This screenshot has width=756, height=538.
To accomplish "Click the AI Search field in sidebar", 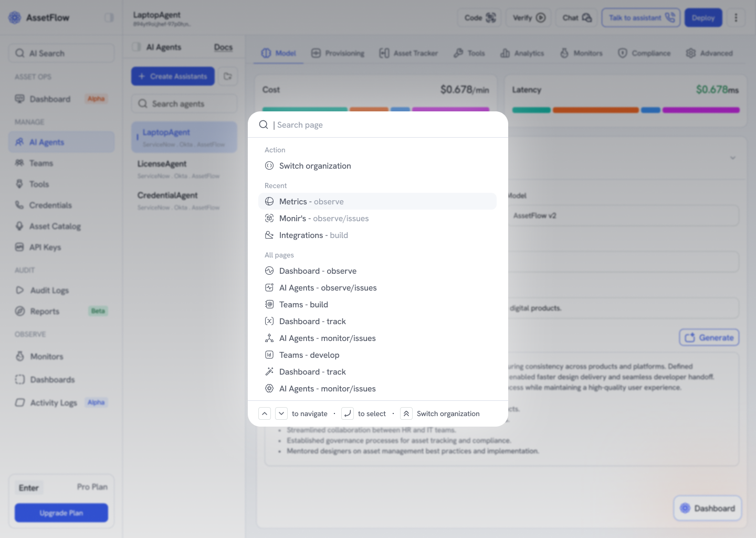I will point(61,53).
